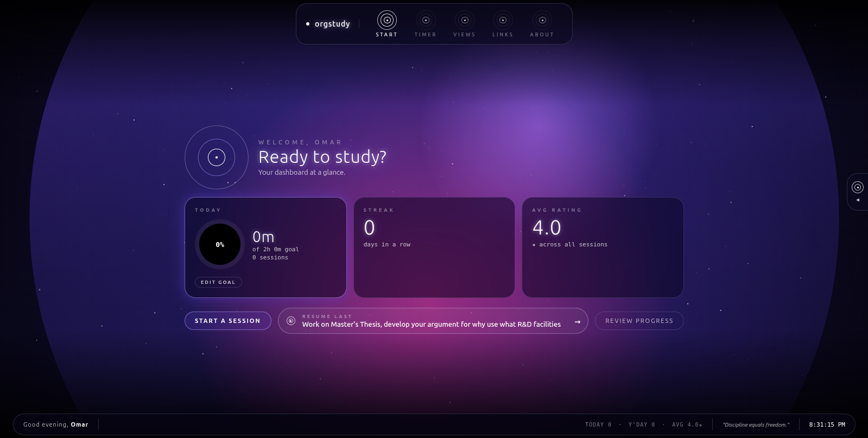868x438 pixels.
Task: Click 'days in a row' text
Action: (x=387, y=245)
